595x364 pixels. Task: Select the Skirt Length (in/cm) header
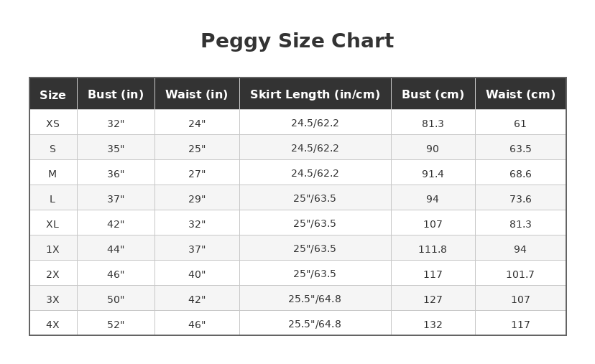(x=315, y=95)
